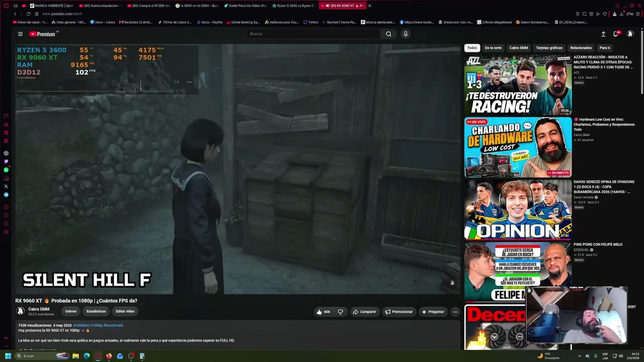Open 'AZZARO REACCIÓN' video title

click(x=603, y=62)
